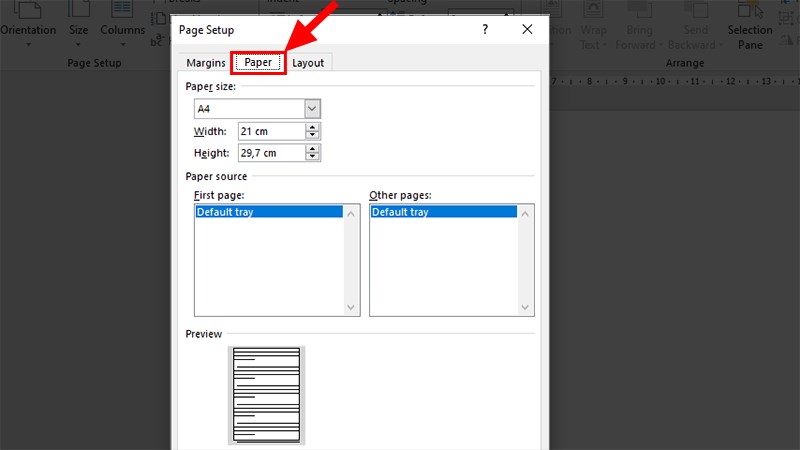Open the Layout tab
Viewport: 800px width, 450px height.
308,62
